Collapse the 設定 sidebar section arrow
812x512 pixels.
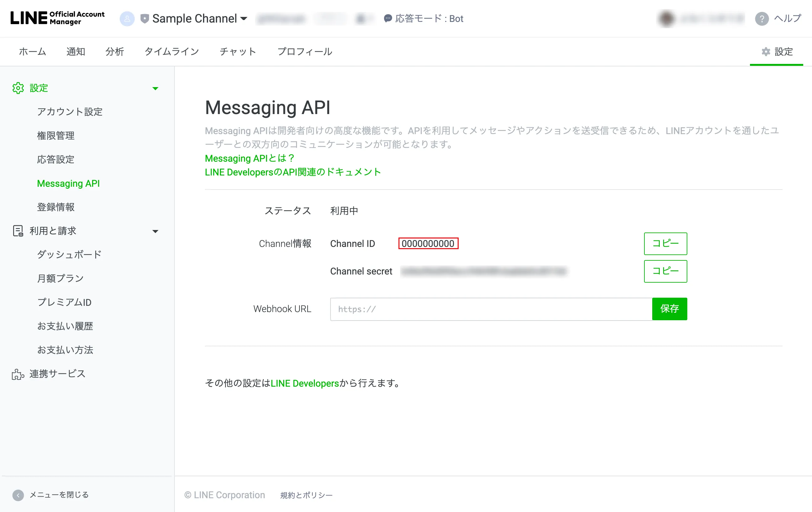155,88
